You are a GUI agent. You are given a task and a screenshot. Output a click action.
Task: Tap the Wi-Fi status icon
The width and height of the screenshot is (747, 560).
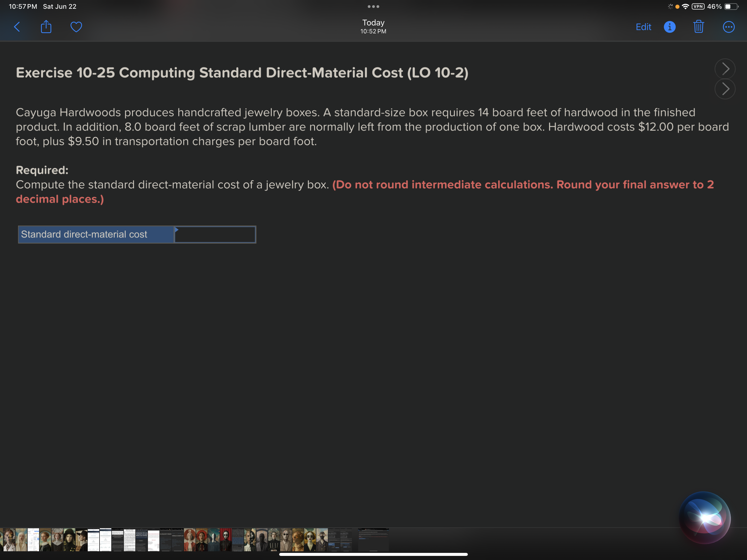coord(685,6)
